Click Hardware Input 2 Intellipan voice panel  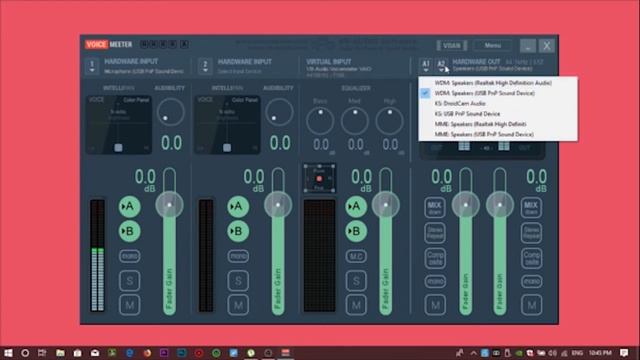pyautogui.click(x=227, y=124)
